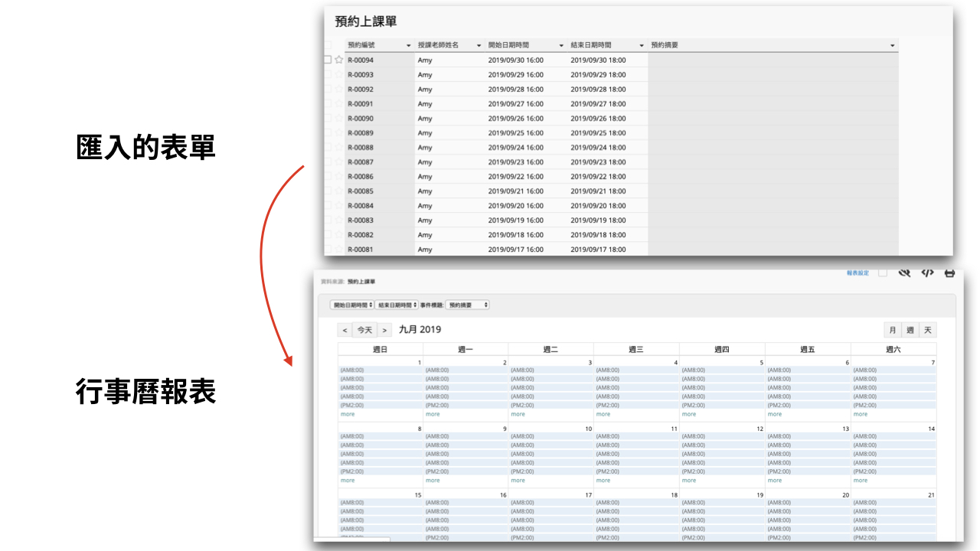Open the 報表設定 link
The height and width of the screenshot is (551, 980).
click(x=857, y=272)
